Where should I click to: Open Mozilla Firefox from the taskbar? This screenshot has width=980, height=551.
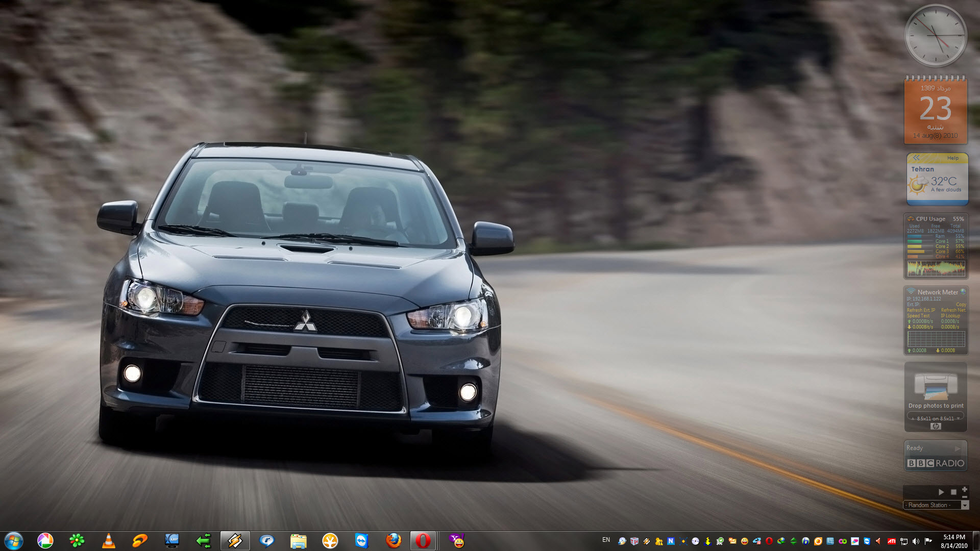coord(394,541)
